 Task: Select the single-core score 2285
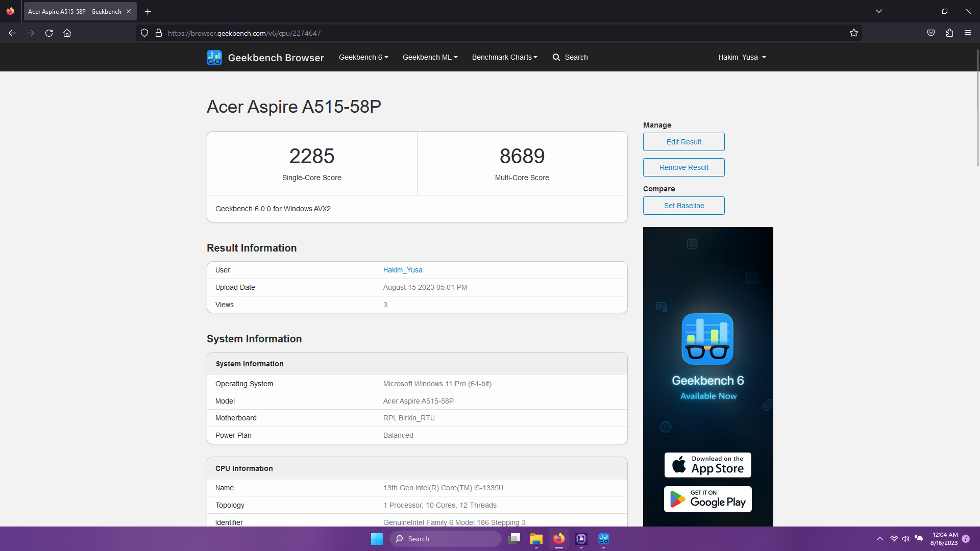312,156
